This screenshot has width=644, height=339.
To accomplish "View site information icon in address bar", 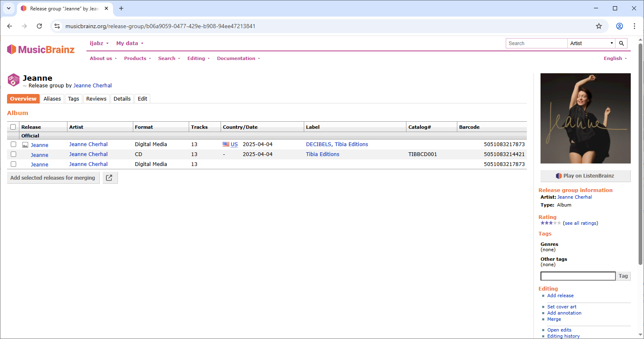I will click(x=57, y=26).
